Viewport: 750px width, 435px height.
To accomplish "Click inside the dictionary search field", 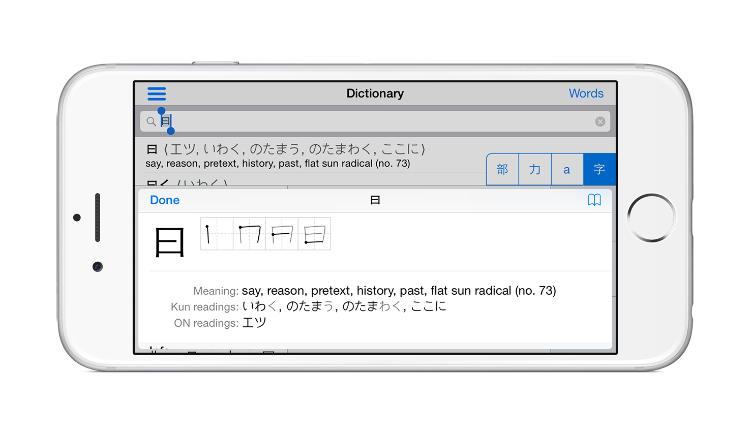I will (380, 122).
